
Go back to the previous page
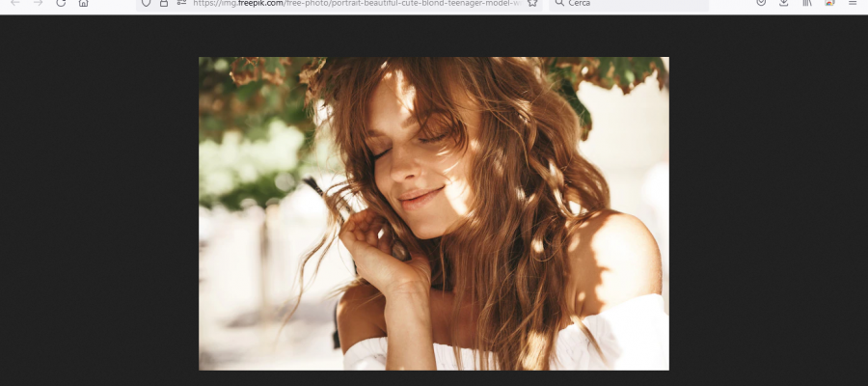point(14,3)
